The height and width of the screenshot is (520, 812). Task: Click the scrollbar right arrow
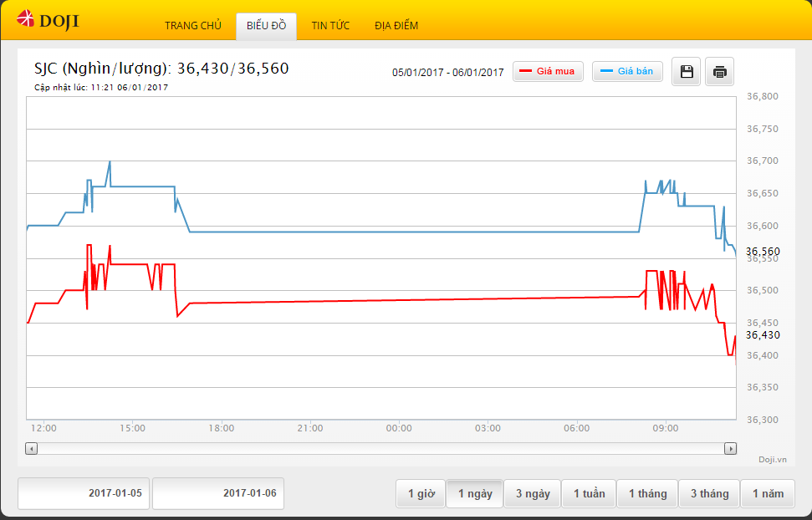coord(730,449)
